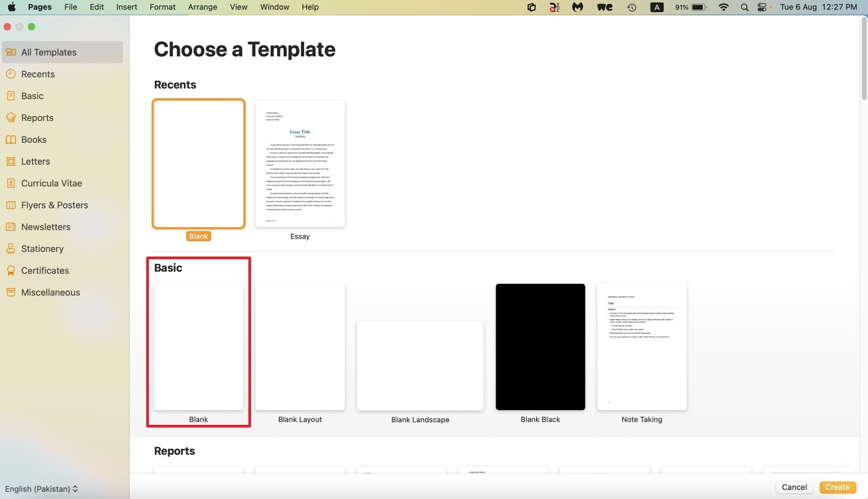This screenshot has width=868, height=499.
Task: Select the All Templates label in sidebar
Action: [49, 52]
